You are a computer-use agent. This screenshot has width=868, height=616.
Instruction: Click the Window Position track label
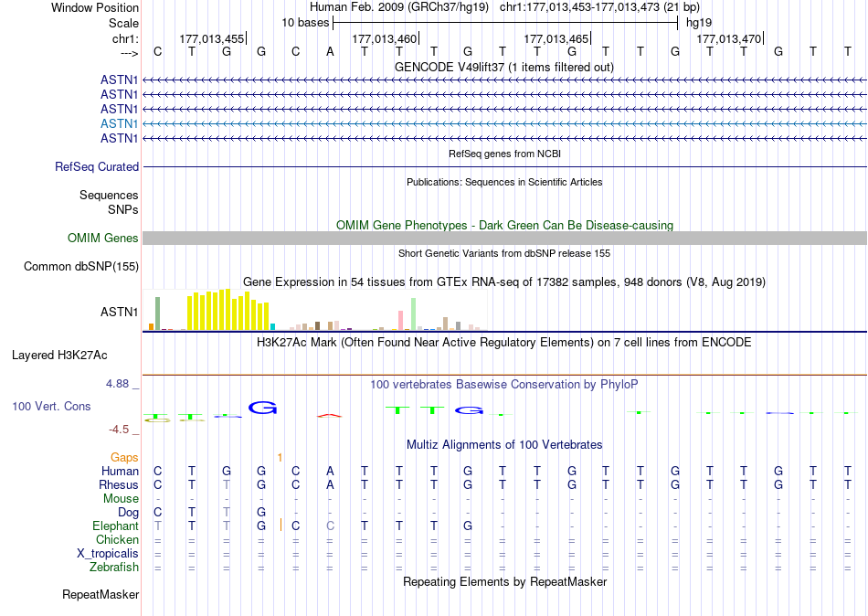coord(95,7)
